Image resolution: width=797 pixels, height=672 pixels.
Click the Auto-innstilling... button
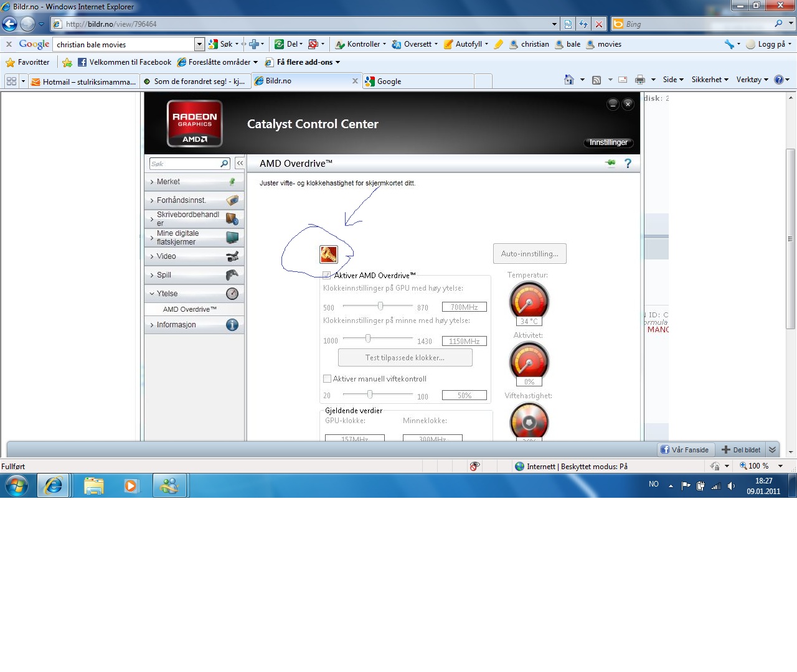(x=530, y=254)
